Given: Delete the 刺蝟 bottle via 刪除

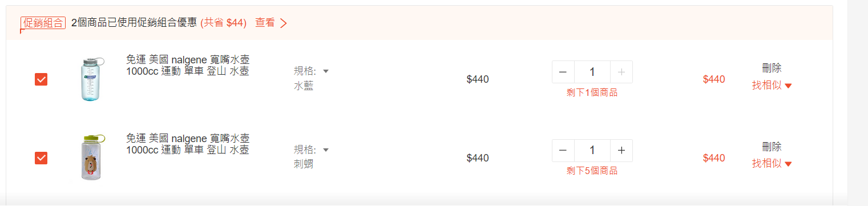Looking at the screenshot, I should [x=772, y=147].
